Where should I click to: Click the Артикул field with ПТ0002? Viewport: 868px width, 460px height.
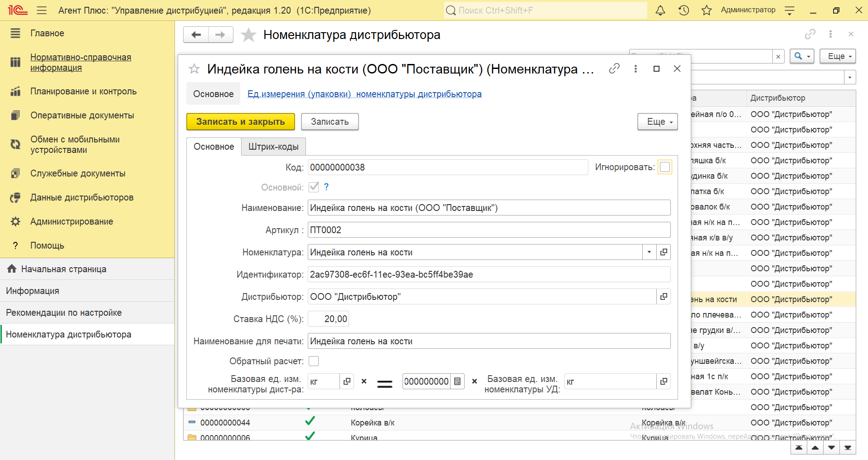(x=489, y=230)
